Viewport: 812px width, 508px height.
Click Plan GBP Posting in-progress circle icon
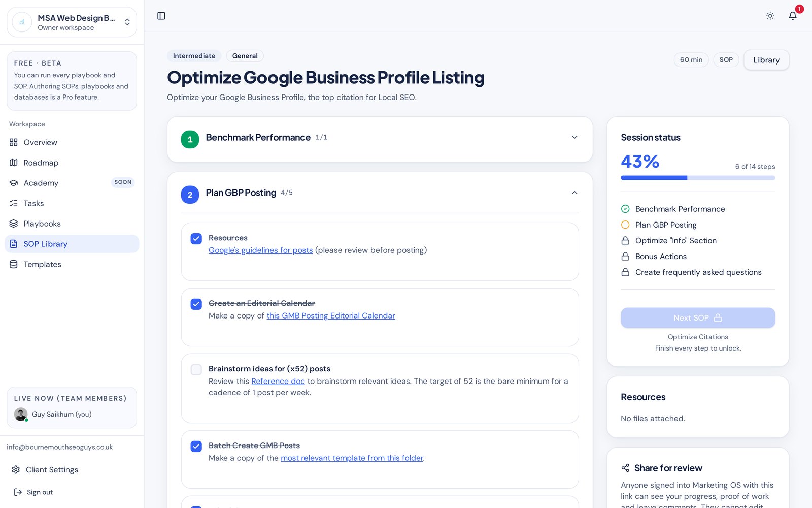[x=625, y=225]
